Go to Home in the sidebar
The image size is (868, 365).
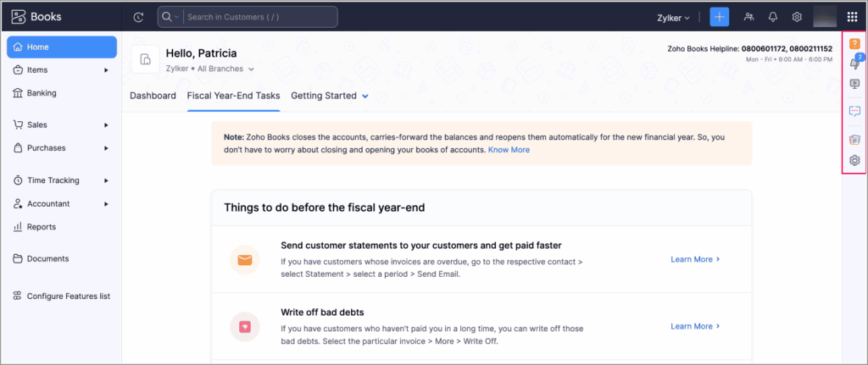62,47
